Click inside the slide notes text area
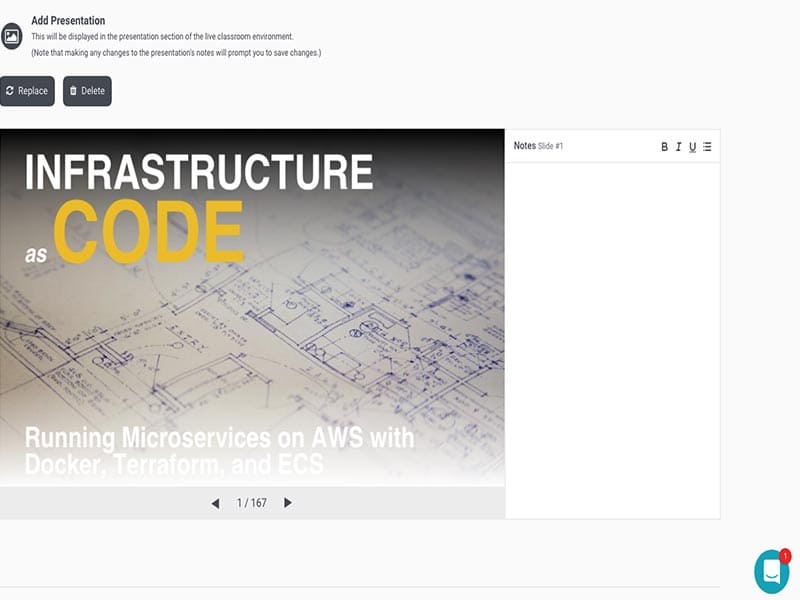 [x=613, y=340]
